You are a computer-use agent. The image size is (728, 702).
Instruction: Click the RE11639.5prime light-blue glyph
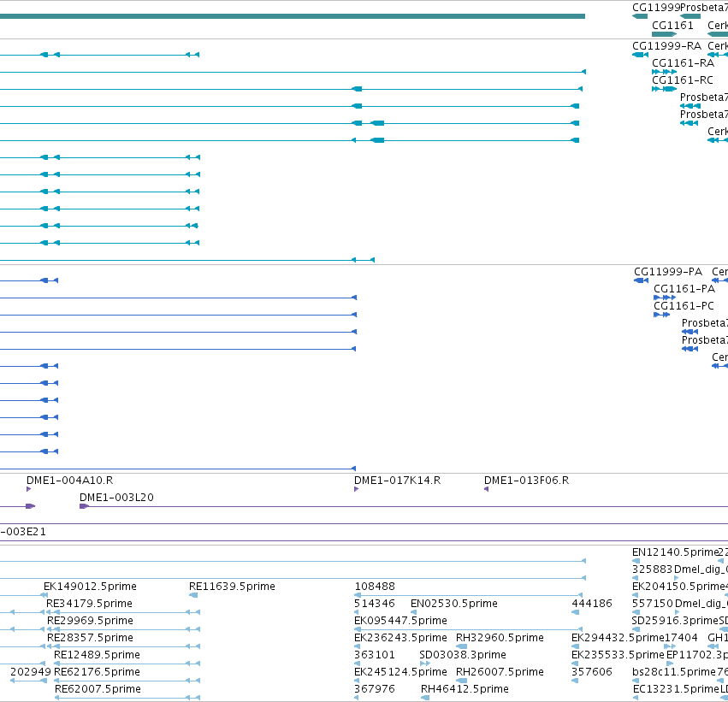[x=193, y=595]
